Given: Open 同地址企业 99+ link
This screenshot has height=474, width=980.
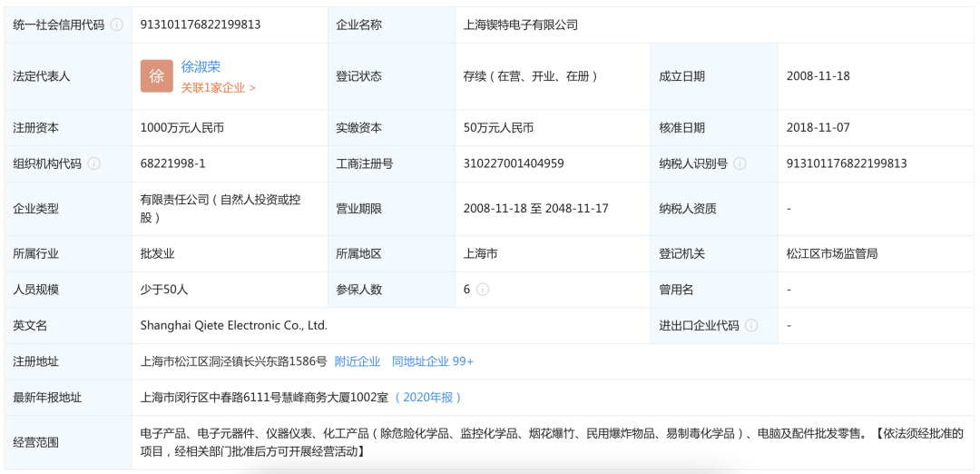Looking at the screenshot, I should click(433, 361).
